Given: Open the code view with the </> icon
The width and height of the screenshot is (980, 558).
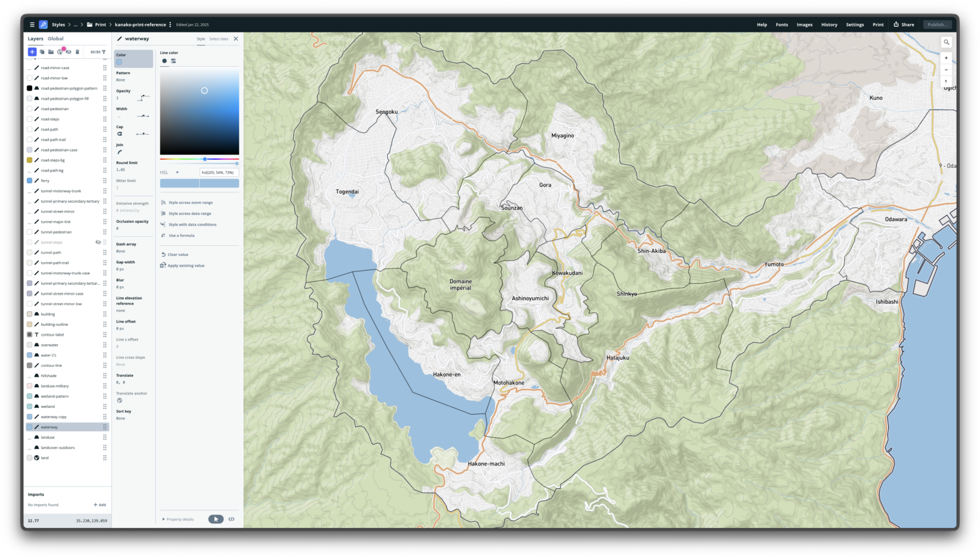Looking at the screenshot, I should click(232, 519).
